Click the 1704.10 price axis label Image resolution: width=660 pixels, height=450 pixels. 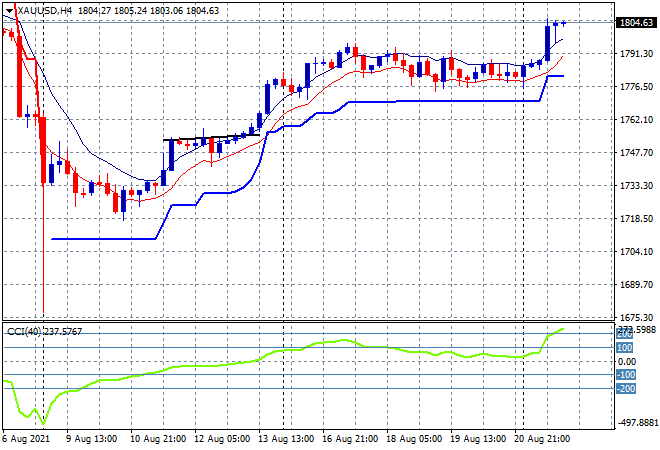tap(637, 251)
